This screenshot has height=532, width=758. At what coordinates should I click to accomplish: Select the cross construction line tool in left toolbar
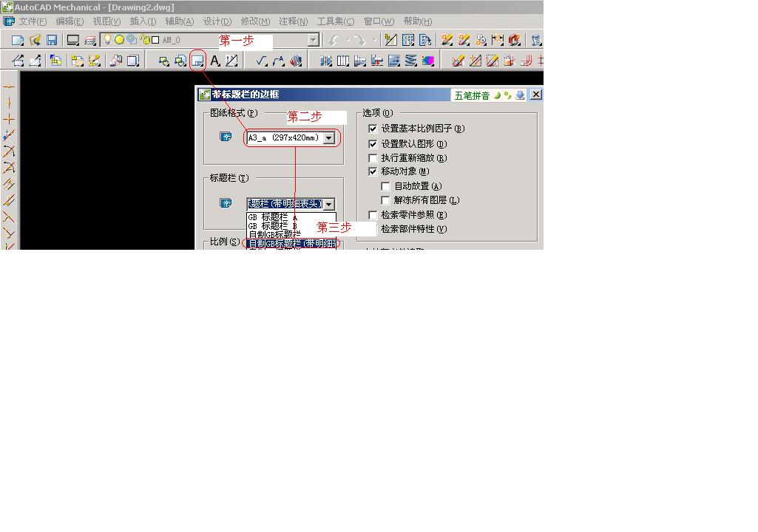[9, 120]
